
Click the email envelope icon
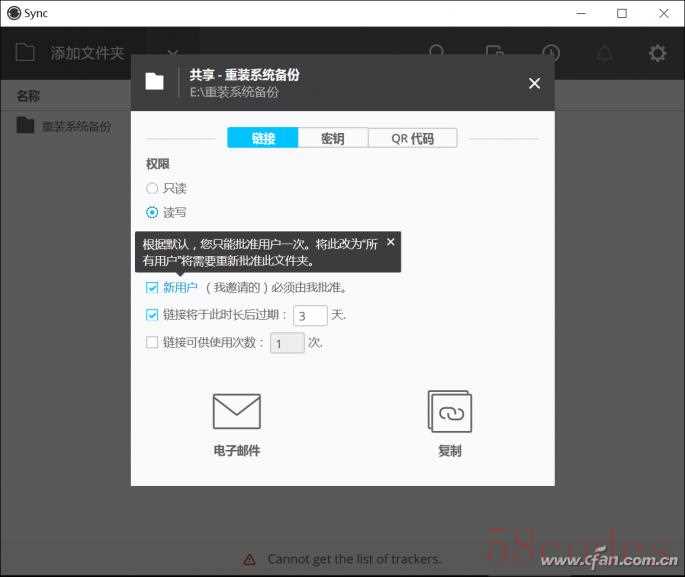click(236, 411)
